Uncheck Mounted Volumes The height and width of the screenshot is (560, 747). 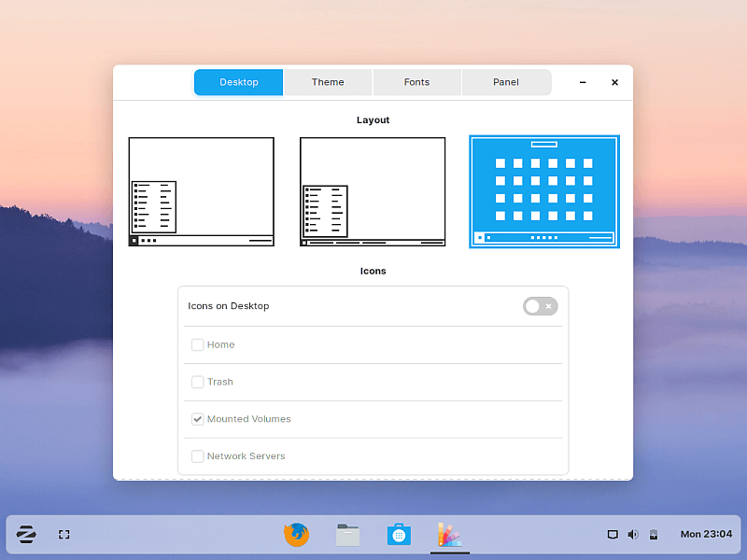point(197,419)
